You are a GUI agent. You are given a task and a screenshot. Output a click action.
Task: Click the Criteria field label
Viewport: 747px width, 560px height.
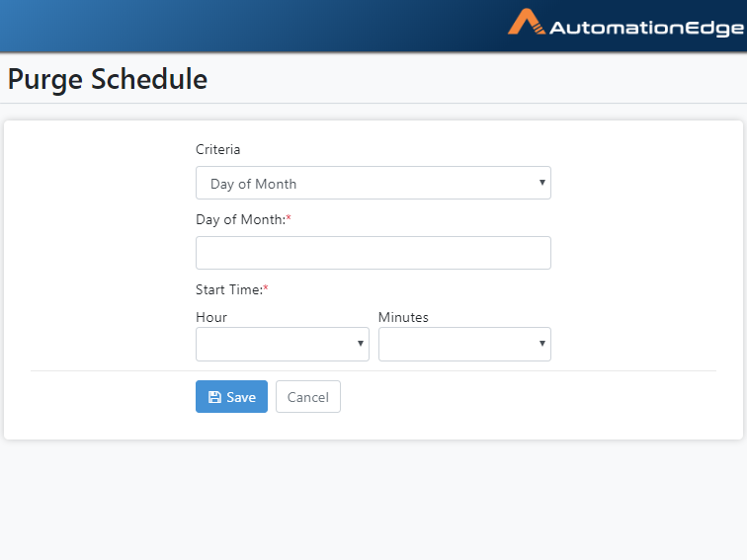point(217,149)
